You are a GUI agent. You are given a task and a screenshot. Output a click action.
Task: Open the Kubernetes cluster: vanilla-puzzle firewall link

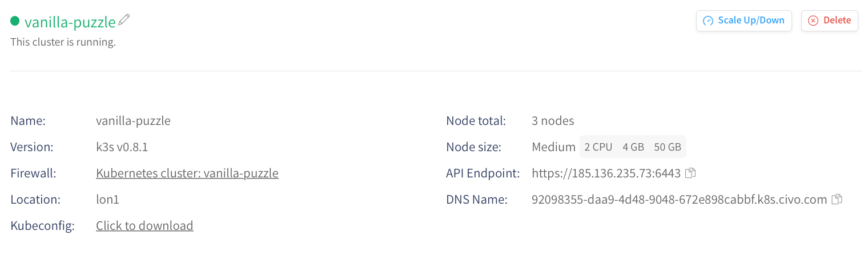pos(187,173)
